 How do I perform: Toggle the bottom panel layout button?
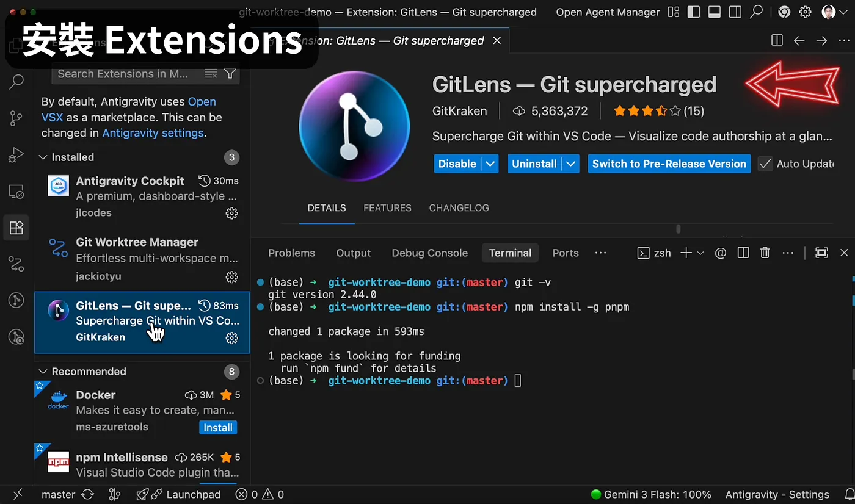click(715, 12)
